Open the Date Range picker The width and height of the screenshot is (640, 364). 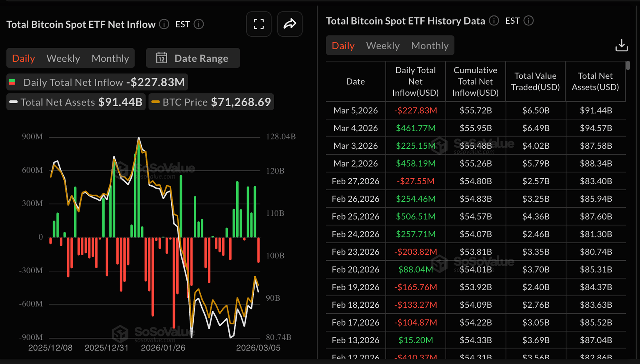pyautogui.click(x=193, y=58)
